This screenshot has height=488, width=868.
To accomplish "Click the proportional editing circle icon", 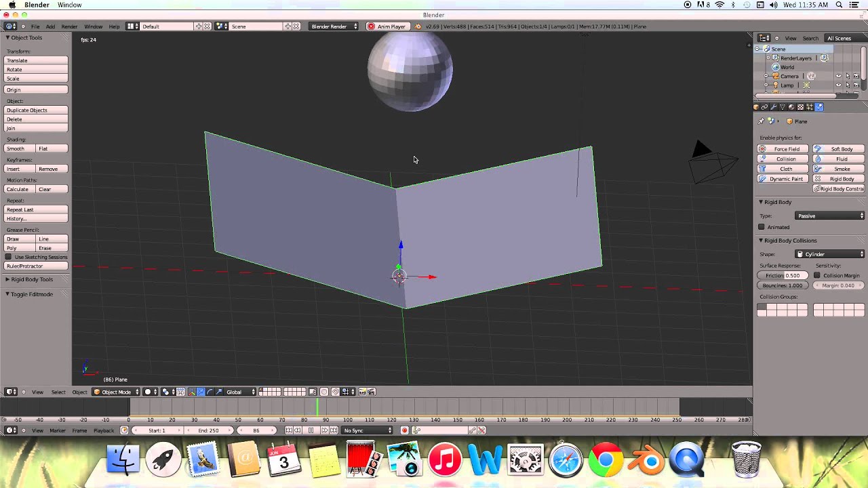I will click(x=324, y=392).
